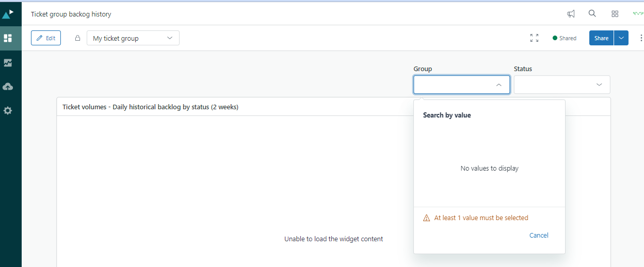Screen dimensions: 644x267
Task: Open the three-dot more options menu
Action: 641,38
